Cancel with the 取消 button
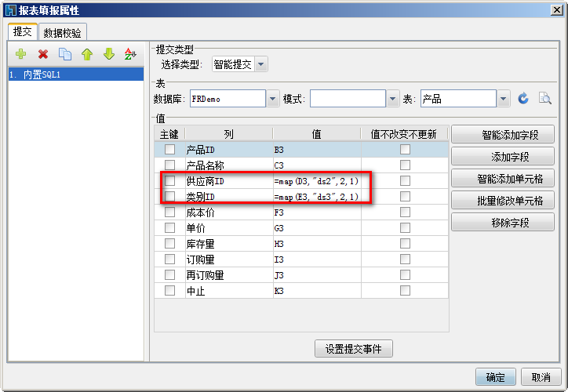This screenshot has height=392, width=568. point(541,377)
